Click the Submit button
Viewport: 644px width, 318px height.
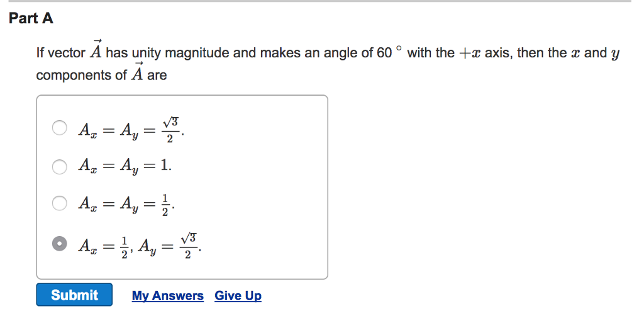(74, 295)
